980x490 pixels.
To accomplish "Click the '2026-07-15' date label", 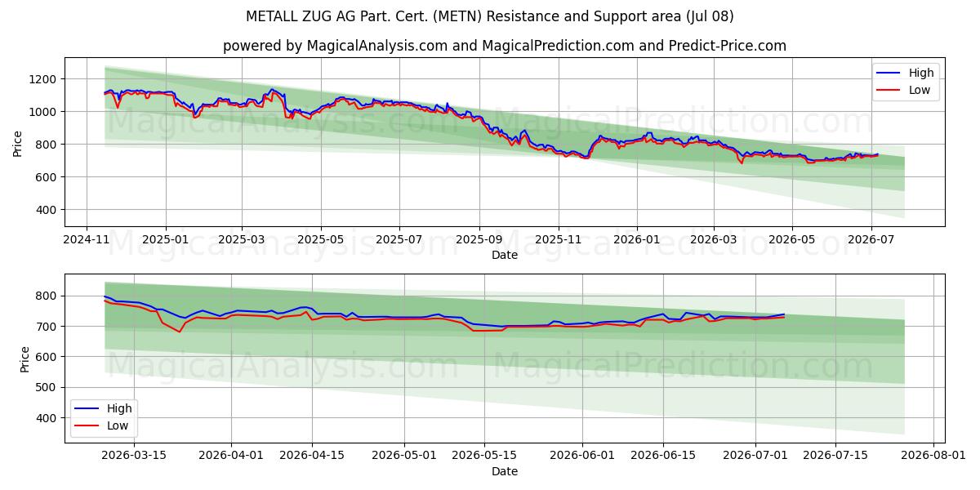I will pyautogui.click(x=837, y=455).
